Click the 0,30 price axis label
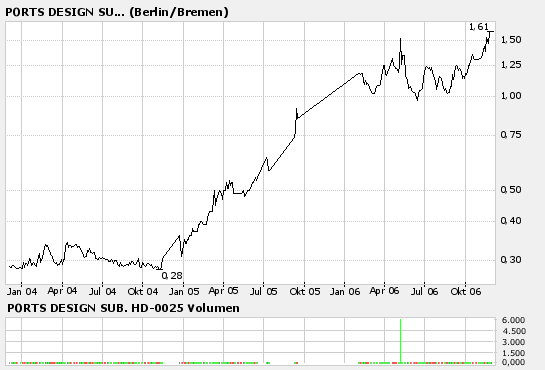The height and width of the screenshot is (370, 545). click(511, 260)
